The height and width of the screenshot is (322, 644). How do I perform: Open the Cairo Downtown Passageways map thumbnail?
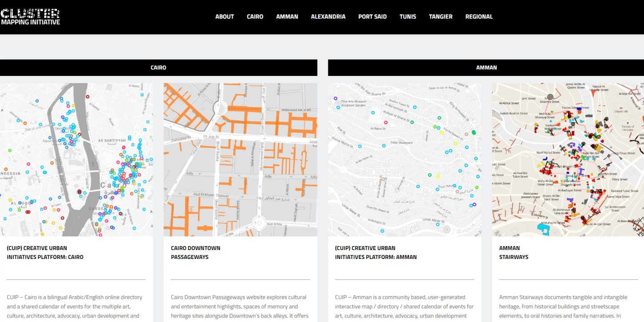coord(240,159)
